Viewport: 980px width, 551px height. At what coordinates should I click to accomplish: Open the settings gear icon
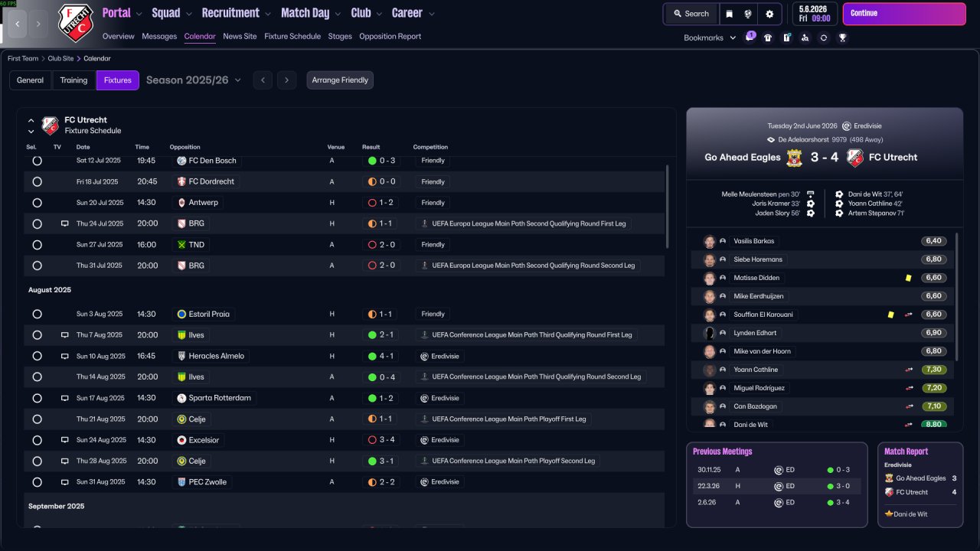pyautogui.click(x=769, y=14)
